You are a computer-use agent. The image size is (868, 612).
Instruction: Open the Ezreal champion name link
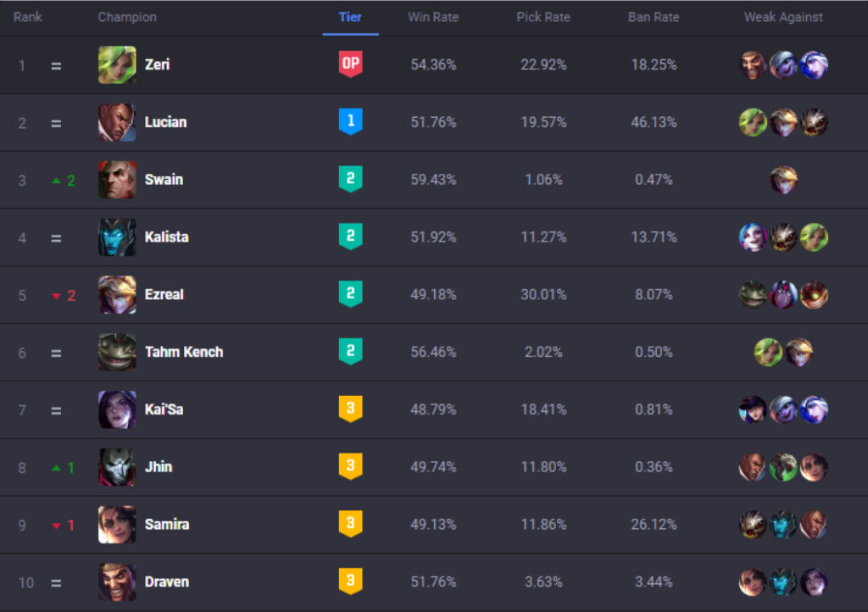point(164,295)
